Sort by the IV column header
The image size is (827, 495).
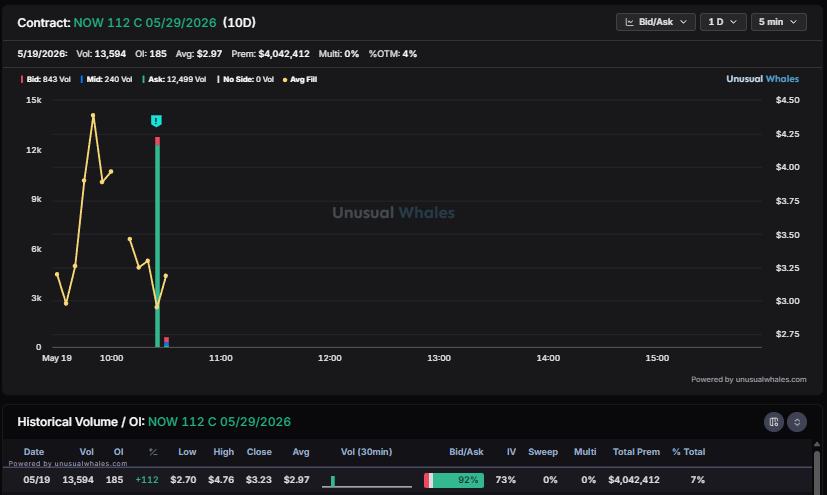[x=511, y=452]
